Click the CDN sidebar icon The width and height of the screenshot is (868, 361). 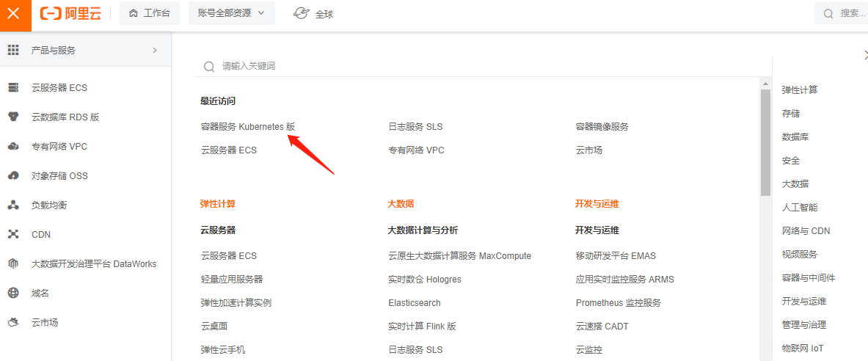(13, 234)
